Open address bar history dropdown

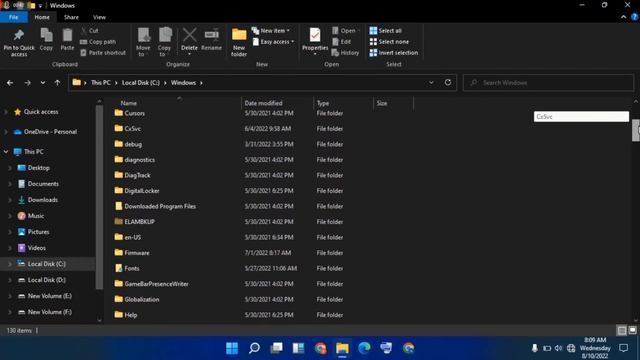(x=431, y=82)
